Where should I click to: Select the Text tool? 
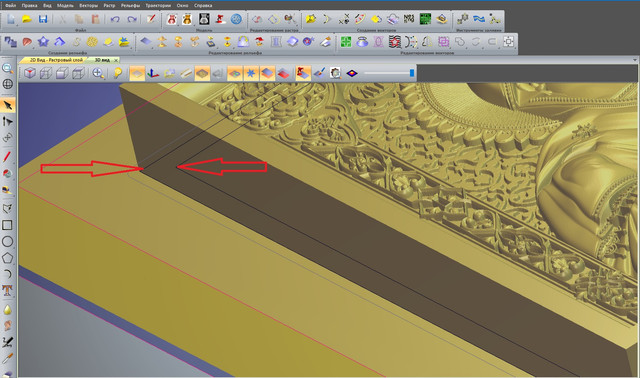coord(7,290)
